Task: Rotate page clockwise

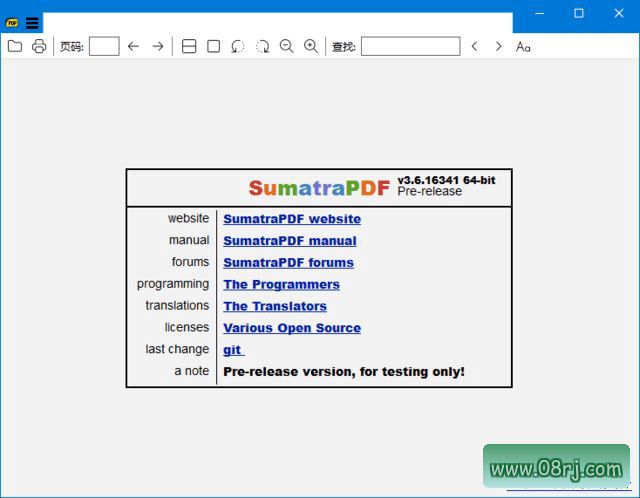Action: click(262, 47)
